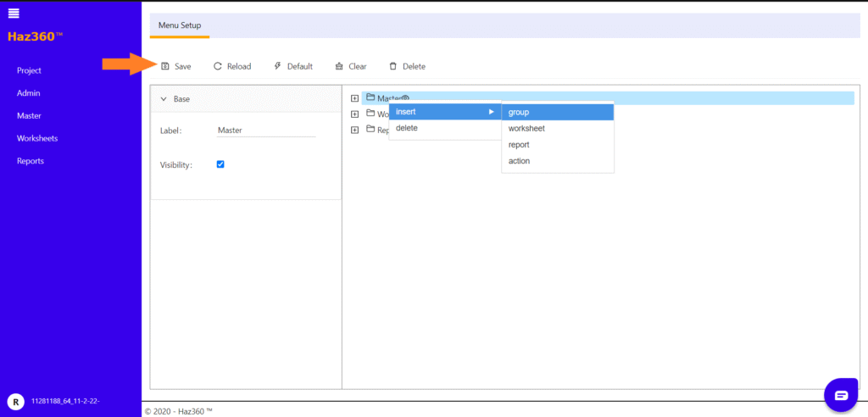Toggle the Visibility checkbox
The height and width of the screenshot is (417, 868).
[220, 164]
